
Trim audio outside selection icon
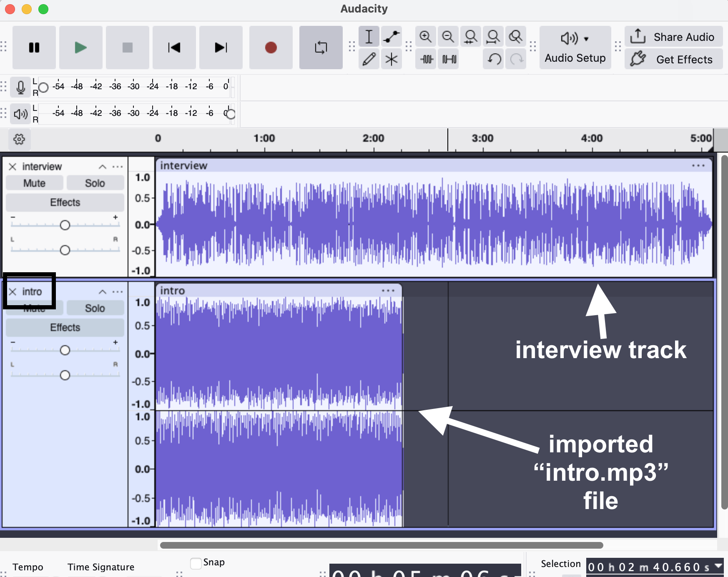[x=427, y=59]
